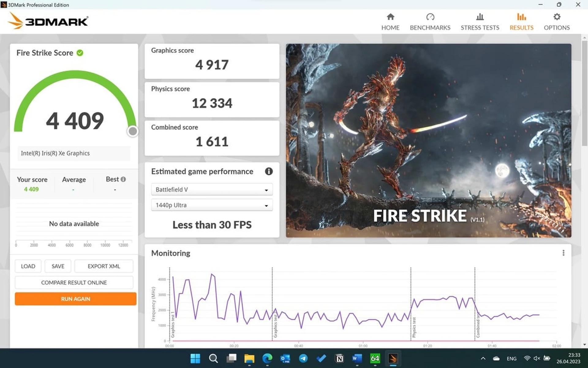Image resolution: width=588 pixels, height=368 pixels.
Task: Expand the Battlefield V game dropdown
Action: tap(212, 189)
